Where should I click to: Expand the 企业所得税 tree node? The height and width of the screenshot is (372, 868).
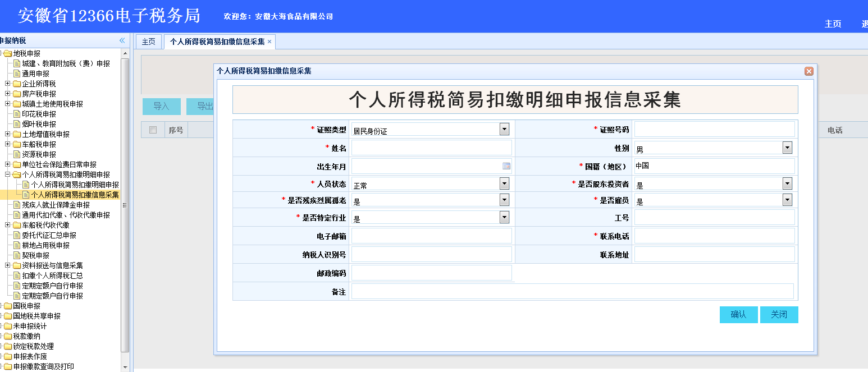point(8,84)
